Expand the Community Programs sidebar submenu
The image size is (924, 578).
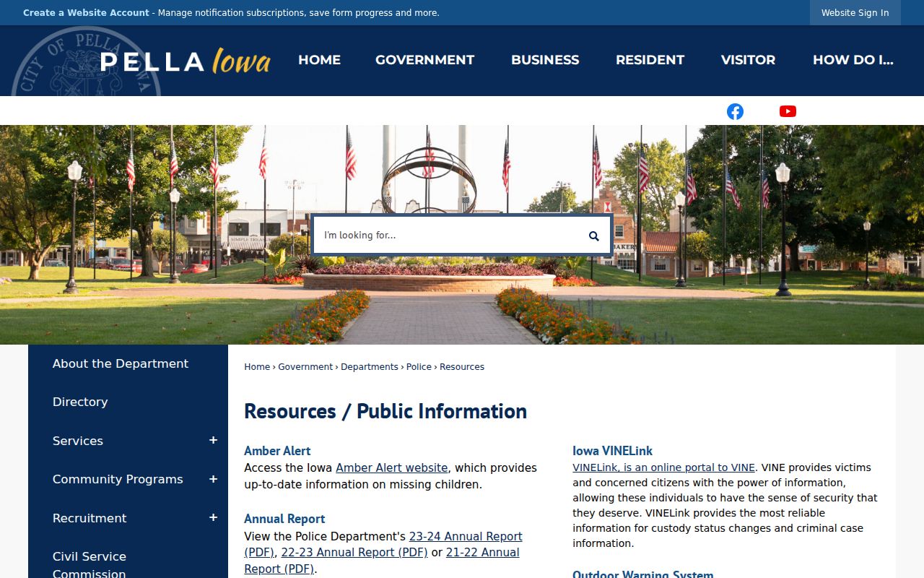tap(213, 479)
